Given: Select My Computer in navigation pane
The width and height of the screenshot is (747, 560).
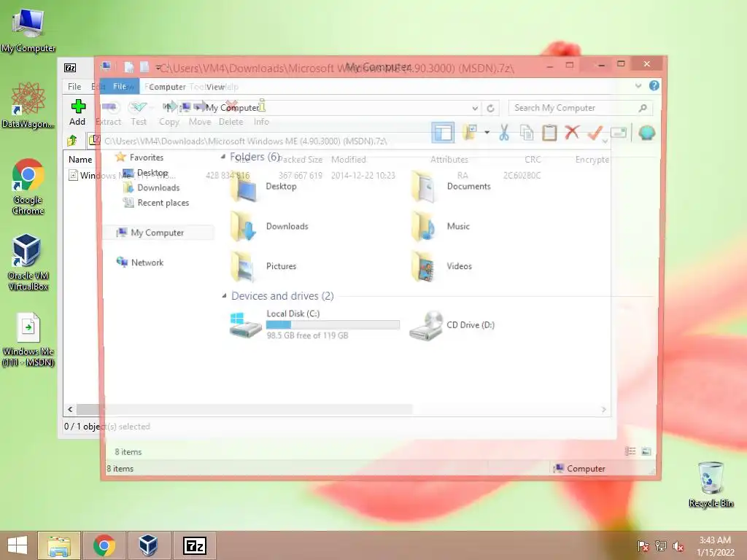Looking at the screenshot, I should click(158, 233).
